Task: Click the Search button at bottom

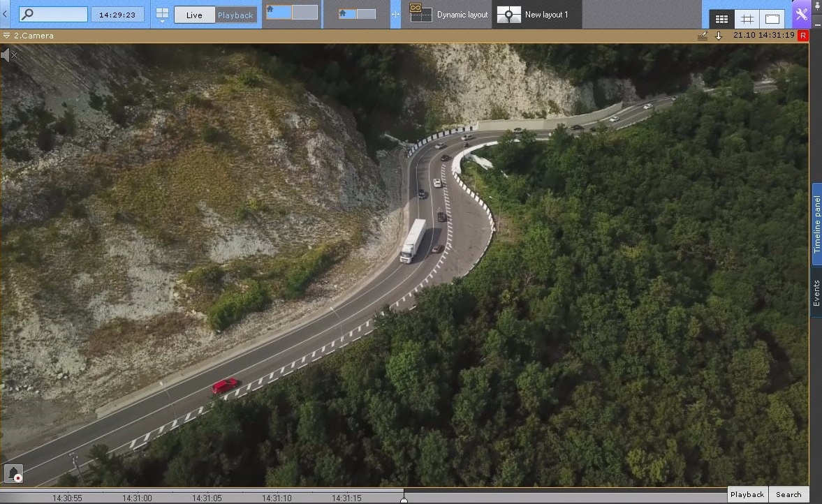Action: coord(788,494)
